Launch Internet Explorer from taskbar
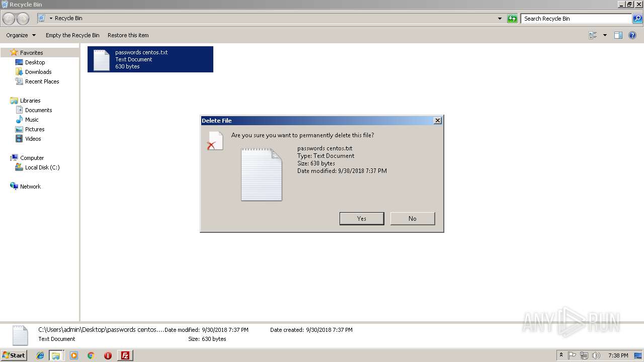This screenshot has width=644, height=362. point(40,355)
